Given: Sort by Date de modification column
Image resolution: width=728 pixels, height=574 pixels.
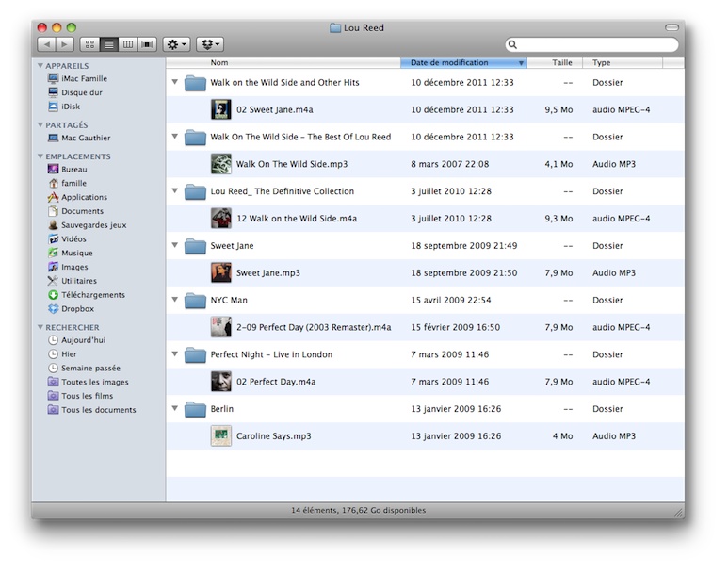Looking at the screenshot, I should pyautogui.click(x=463, y=63).
